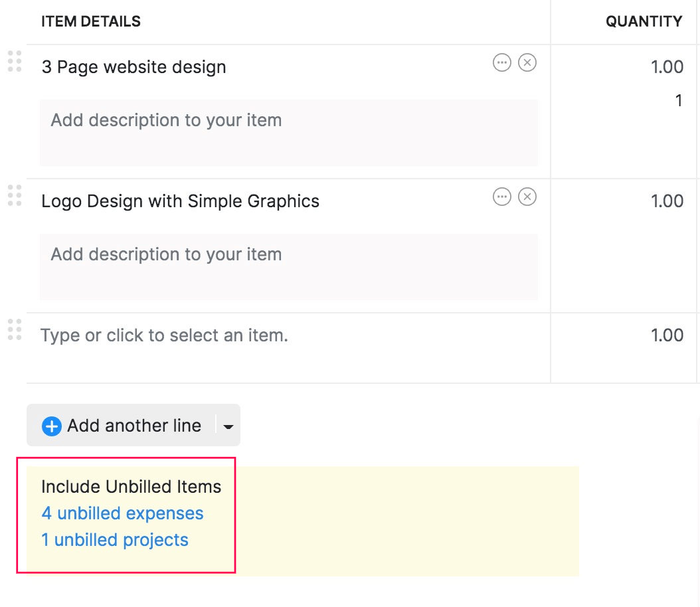Open the 1 unbilled projects link
This screenshot has width=700, height=607.
click(115, 540)
